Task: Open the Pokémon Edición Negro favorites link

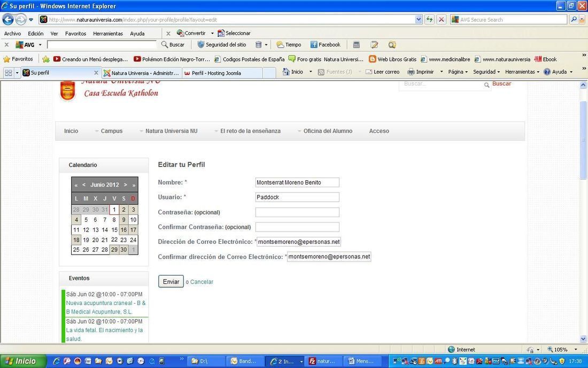Action: pos(172,59)
